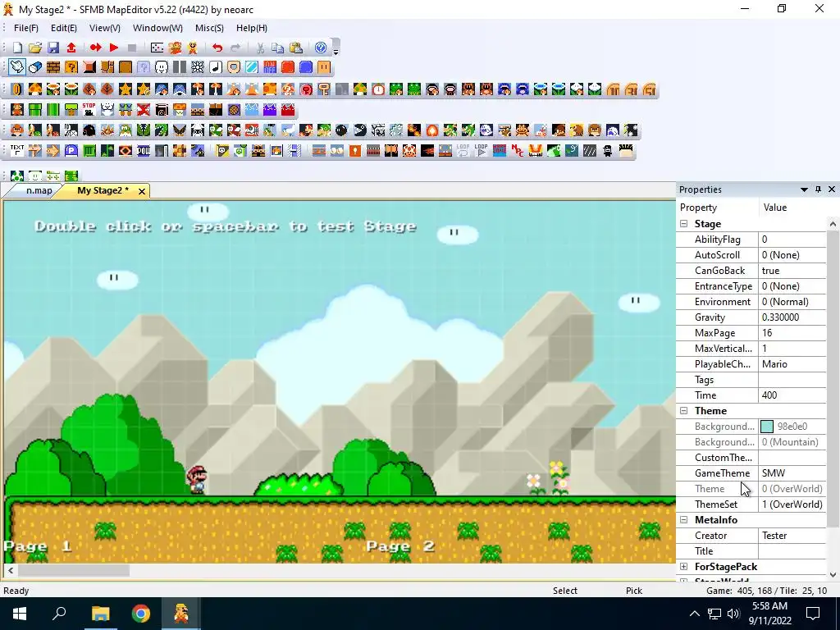Select the Bob-omb enemy
The width and height of the screenshot is (840, 630).
[x=341, y=130]
